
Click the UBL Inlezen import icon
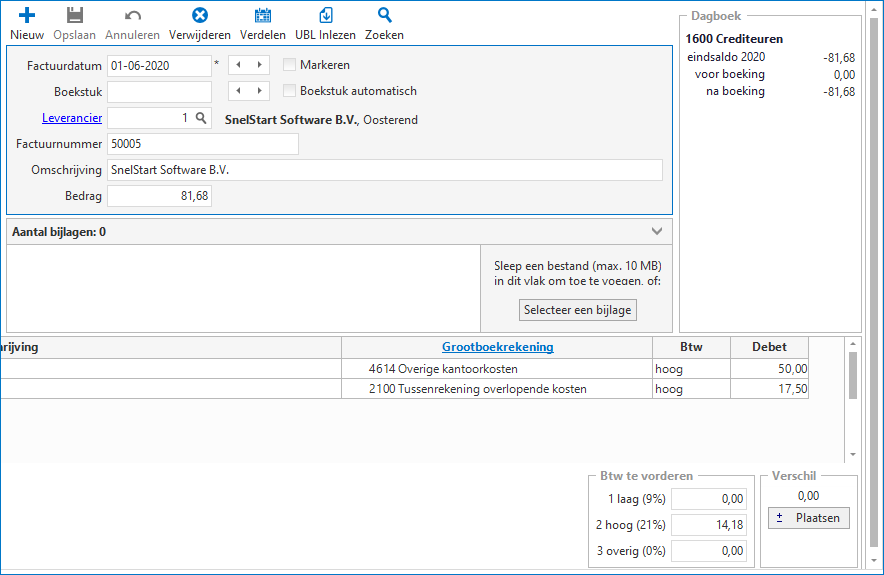click(325, 15)
